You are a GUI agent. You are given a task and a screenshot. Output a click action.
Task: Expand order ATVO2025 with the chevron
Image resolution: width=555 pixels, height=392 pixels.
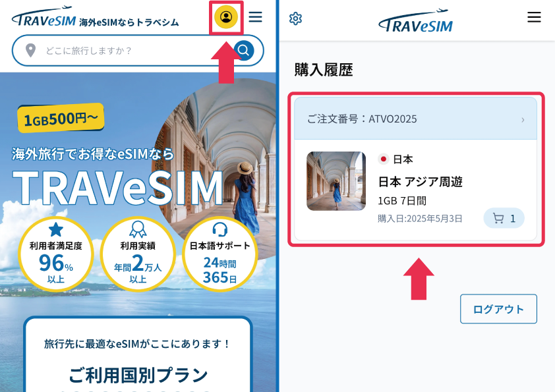[523, 120]
